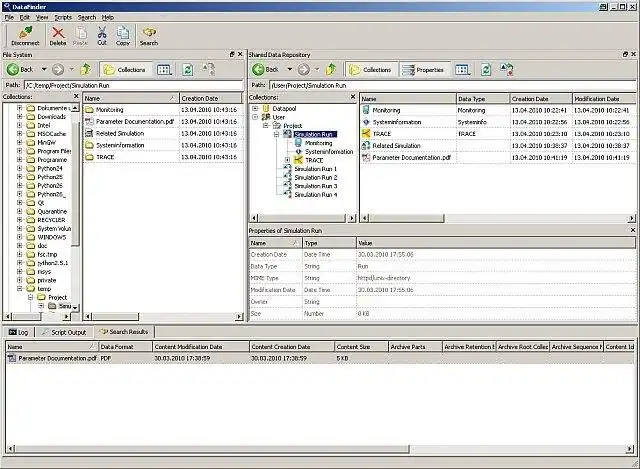Go Back in File System panel
The image size is (640, 469).
[20, 69]
